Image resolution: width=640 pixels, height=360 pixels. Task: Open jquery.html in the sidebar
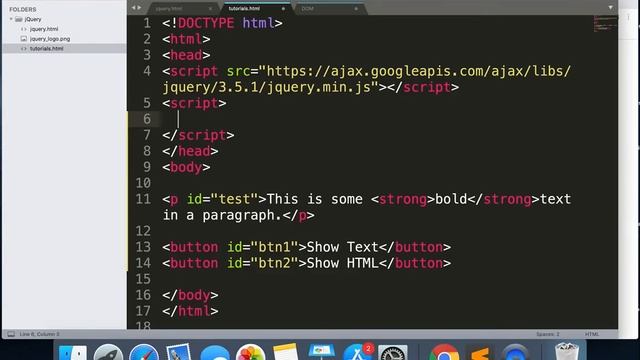coord(44,29)
